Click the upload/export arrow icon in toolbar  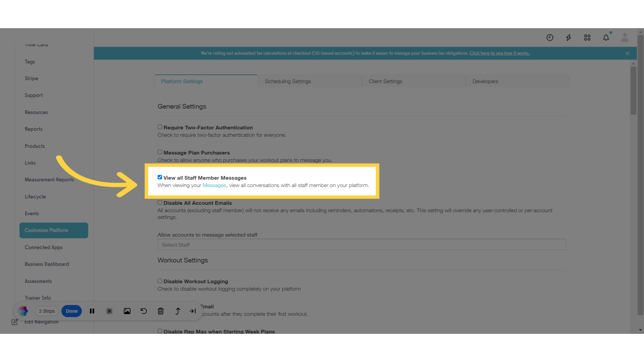tap(177, 311)
